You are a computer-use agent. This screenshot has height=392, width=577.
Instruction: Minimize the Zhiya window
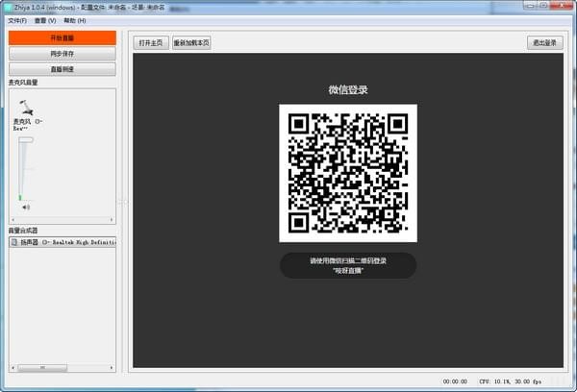(530, 6)
